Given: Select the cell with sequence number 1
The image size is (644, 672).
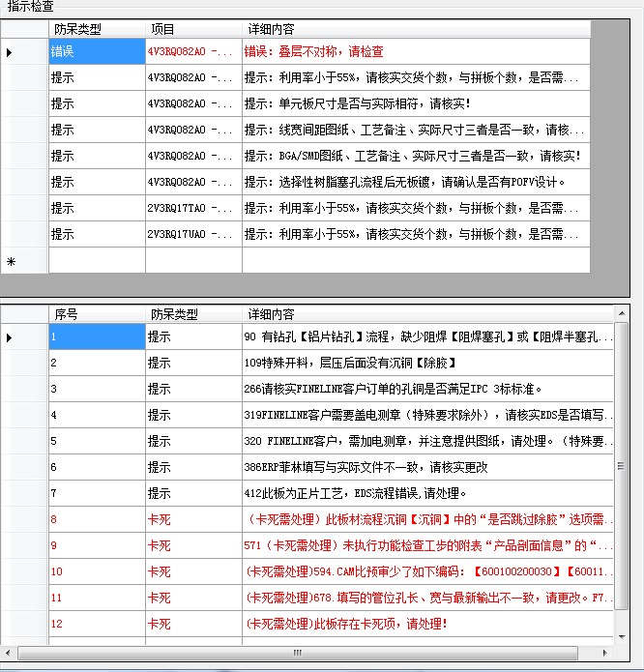Looking at the screenshot, I should [97, 336].
